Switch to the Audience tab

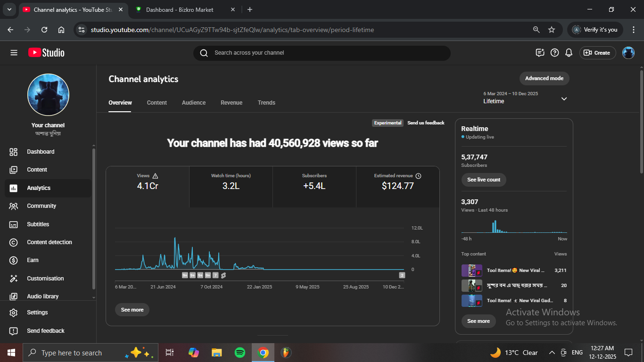(x=194, y=103)
